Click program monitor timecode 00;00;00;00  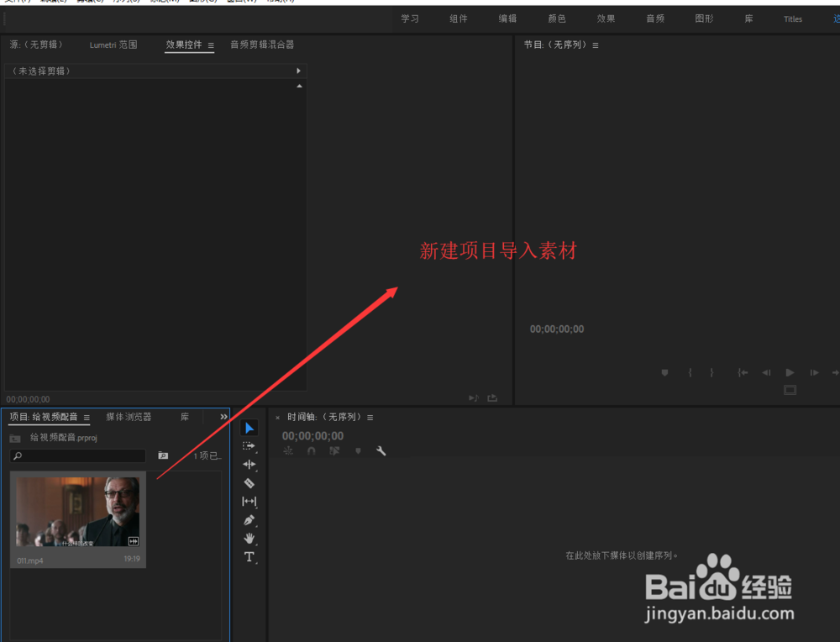tap(557, 329)
